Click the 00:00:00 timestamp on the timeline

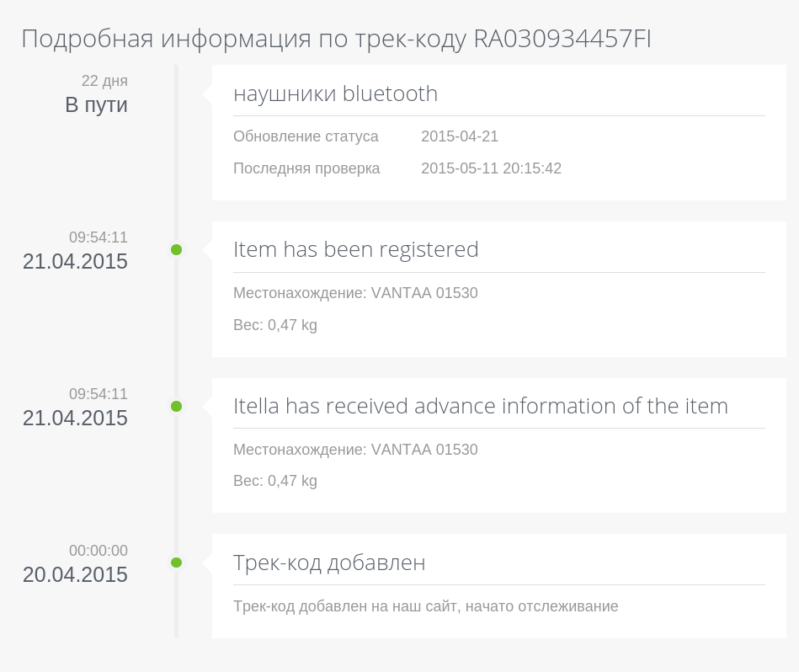tap(99, 551)
